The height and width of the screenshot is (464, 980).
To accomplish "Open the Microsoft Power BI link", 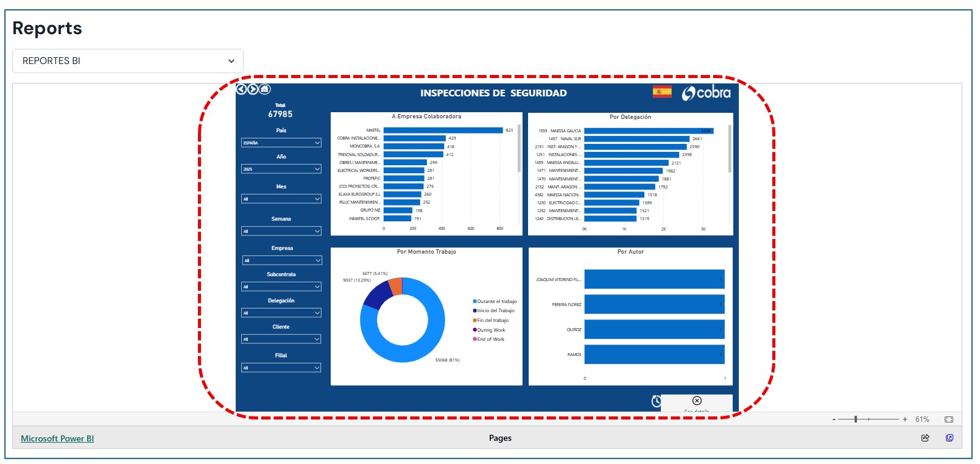I will [x=57, y=438].
